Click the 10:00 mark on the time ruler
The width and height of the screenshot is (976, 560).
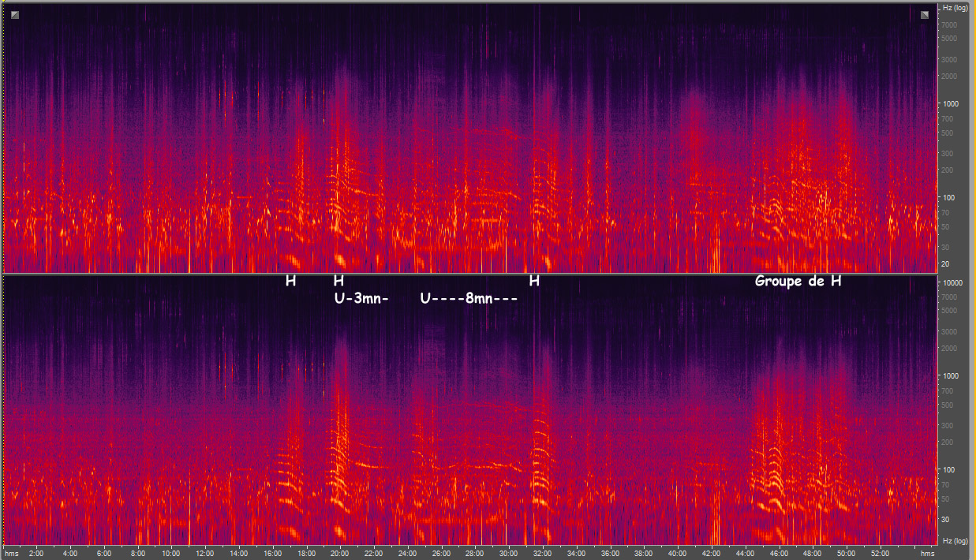pos(171,553)
